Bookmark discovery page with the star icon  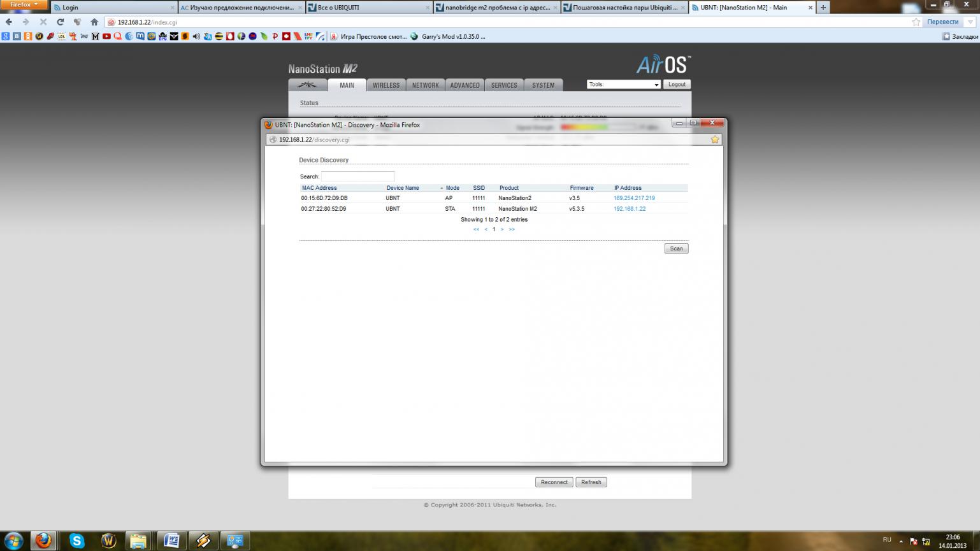click(715, 140)
